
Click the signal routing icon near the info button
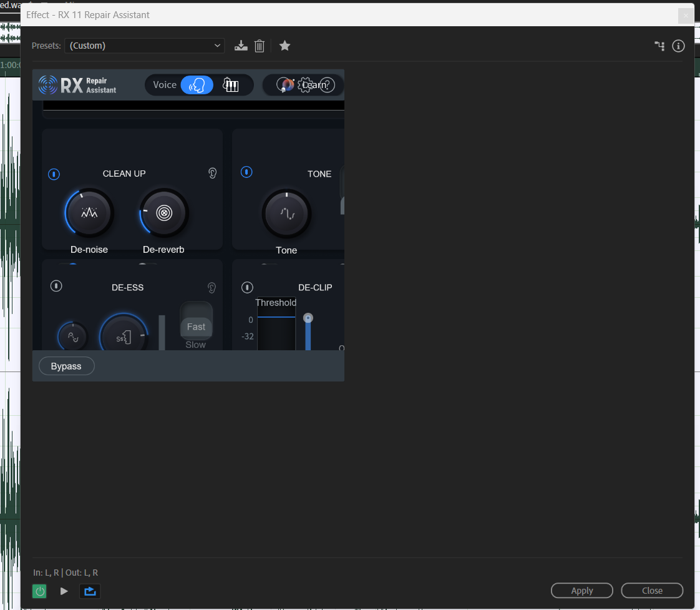pos(659,46)
